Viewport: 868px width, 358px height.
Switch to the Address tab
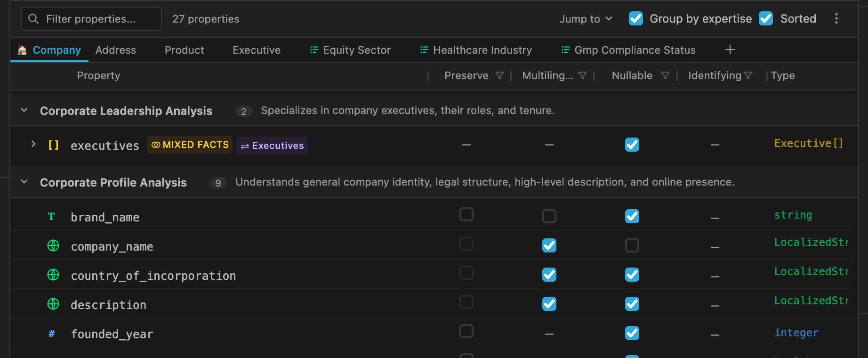pos(116,50)
